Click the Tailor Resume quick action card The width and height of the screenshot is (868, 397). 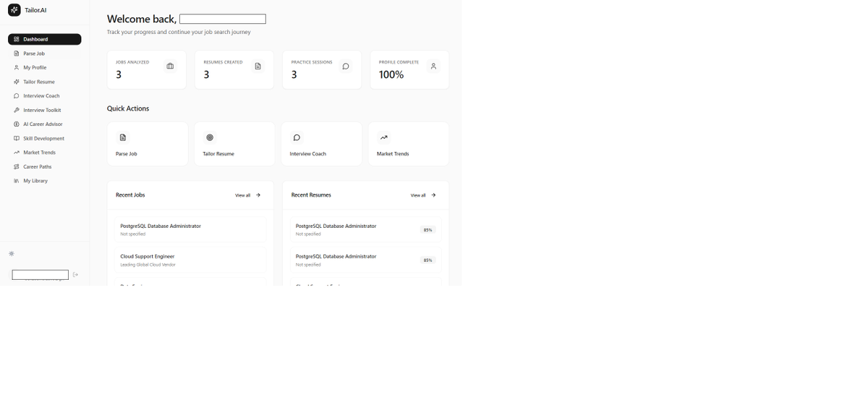point(234,144)
